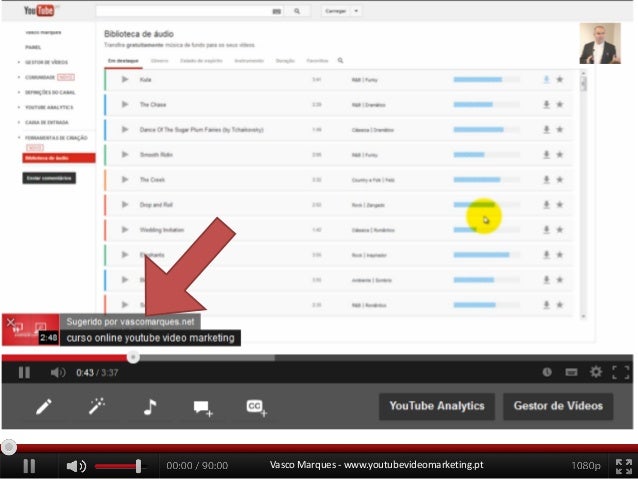Screen dimensions: 638x479
Task: Open the annotations speech bubble tool
Action: coord(203,408)
